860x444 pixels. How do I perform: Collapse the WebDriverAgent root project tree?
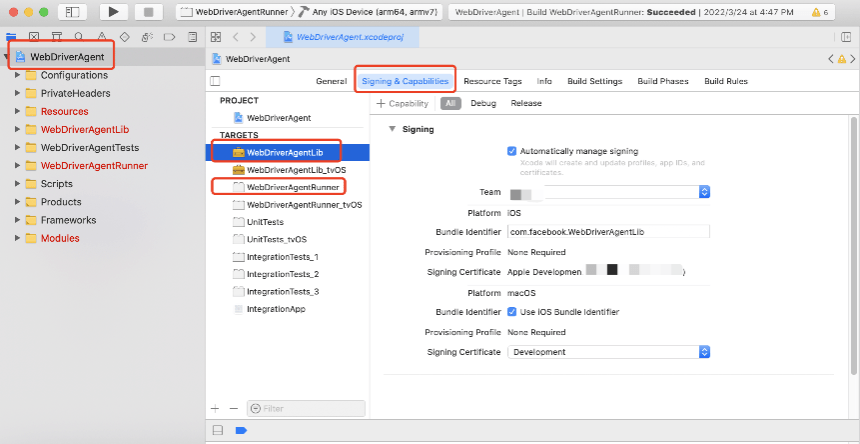(x=5, y=57)
